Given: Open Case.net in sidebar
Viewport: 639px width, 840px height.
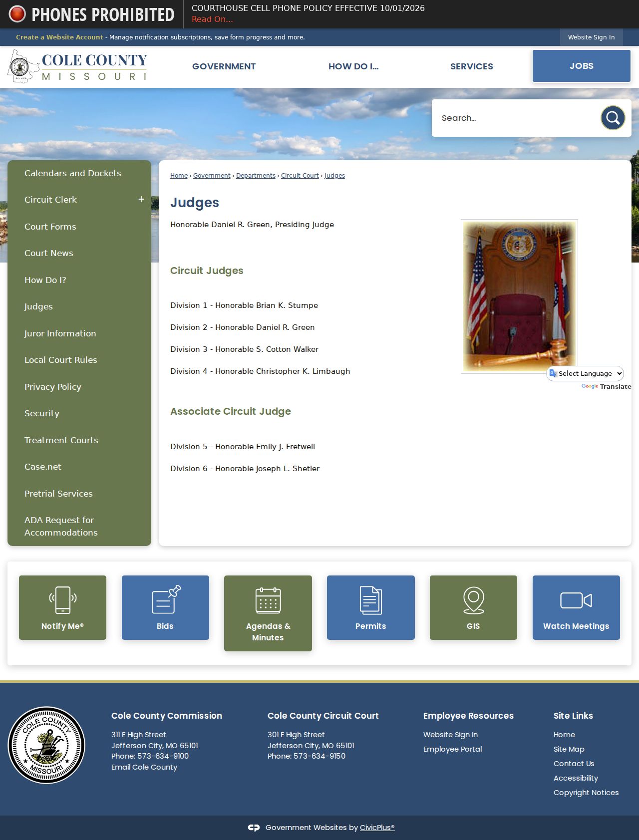Looking at the screenshot, I should pyautogui.click(x=43, y=467).
